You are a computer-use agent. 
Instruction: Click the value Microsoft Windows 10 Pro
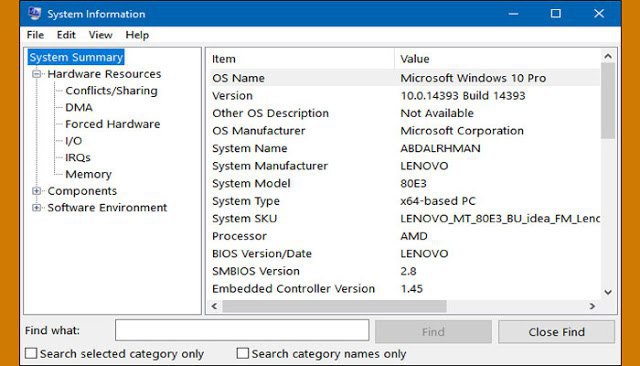473,78
